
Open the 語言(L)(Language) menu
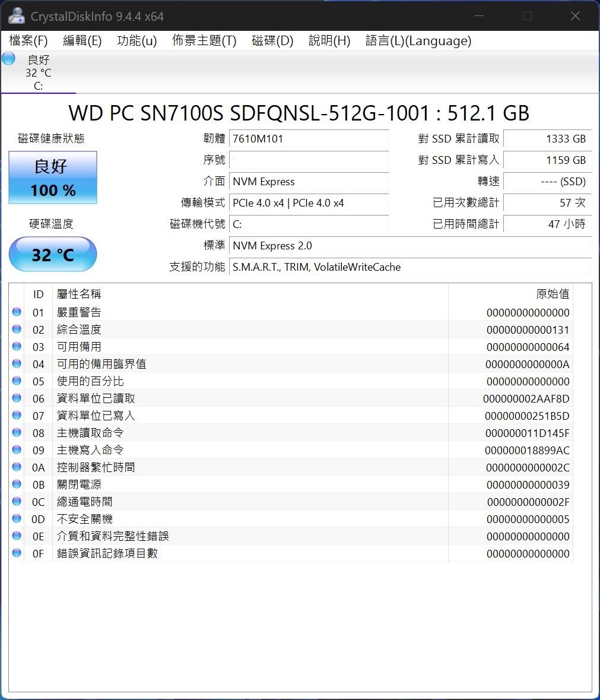pyautogui.click(x=418, y=41)
